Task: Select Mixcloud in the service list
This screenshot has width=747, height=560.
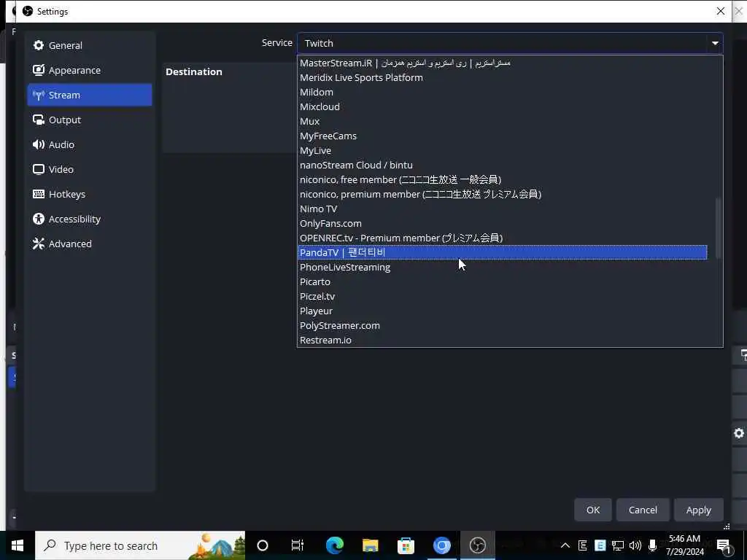Action: click(x=503, y=106)
